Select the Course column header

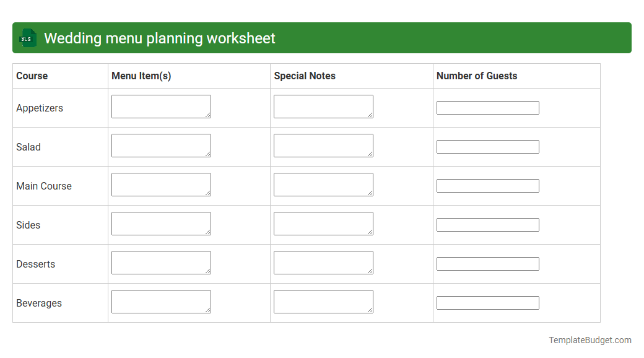point(32,76)
